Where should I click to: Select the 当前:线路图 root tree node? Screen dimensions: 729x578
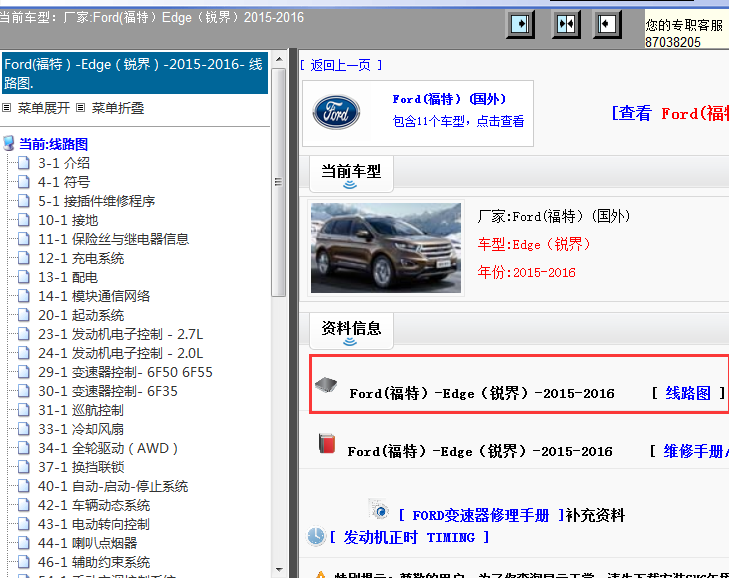pyautogui.click(x=53, y=144)
